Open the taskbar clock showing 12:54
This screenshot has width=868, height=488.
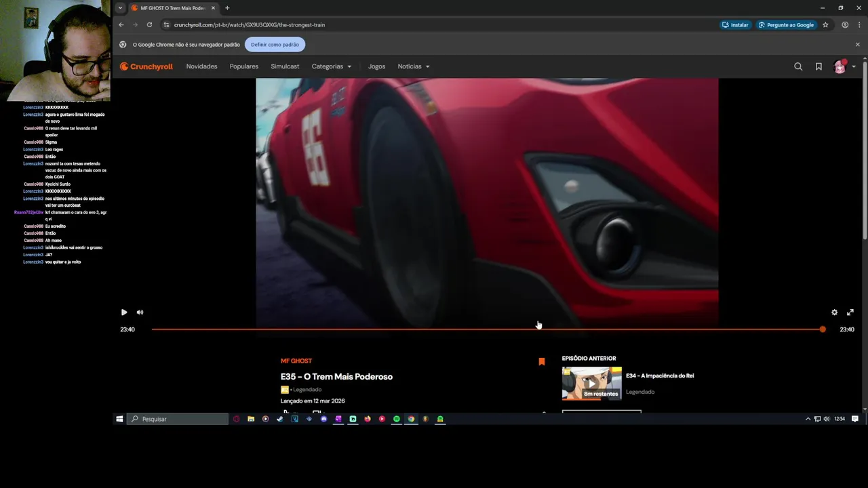pos(840,419)
